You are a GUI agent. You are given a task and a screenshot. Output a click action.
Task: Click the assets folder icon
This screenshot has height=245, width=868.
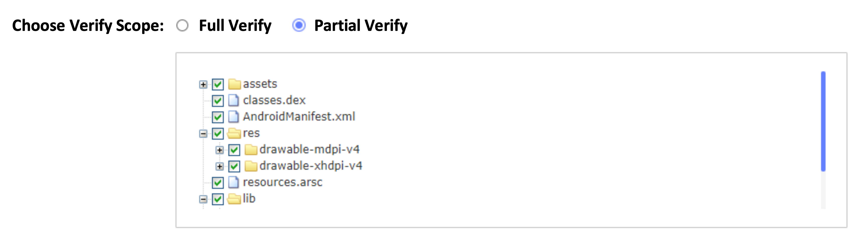coord(234,84)
